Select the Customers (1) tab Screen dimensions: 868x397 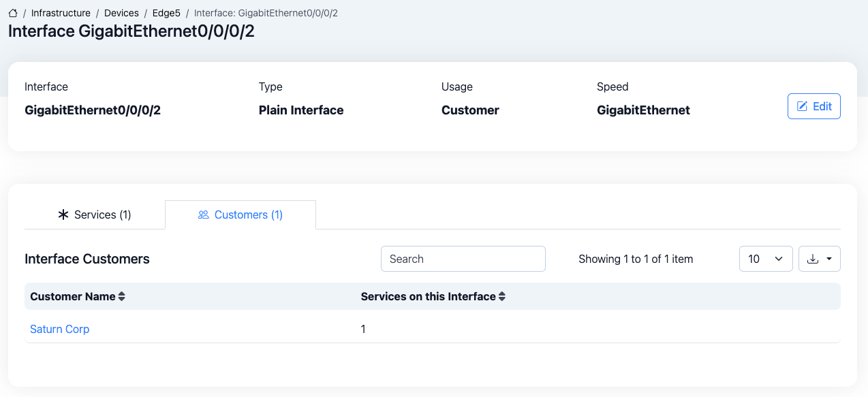pos(241,215)
